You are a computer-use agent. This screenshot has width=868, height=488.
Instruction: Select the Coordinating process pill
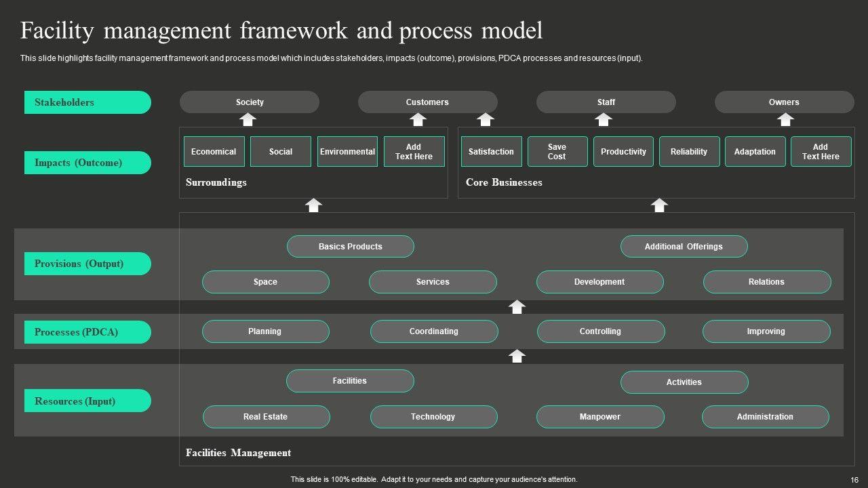click(x=434, y=331)
